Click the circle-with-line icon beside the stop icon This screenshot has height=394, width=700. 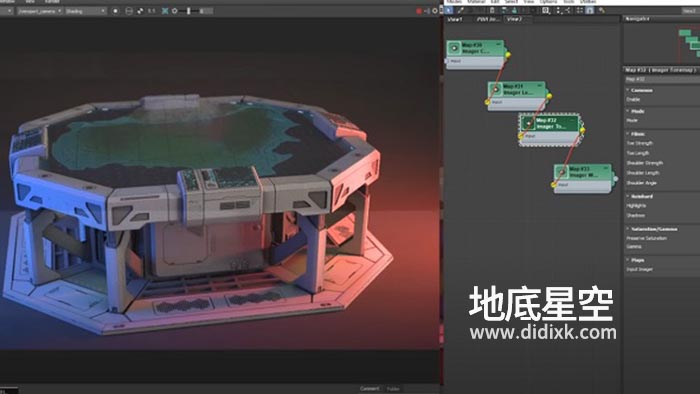point(129,11)
